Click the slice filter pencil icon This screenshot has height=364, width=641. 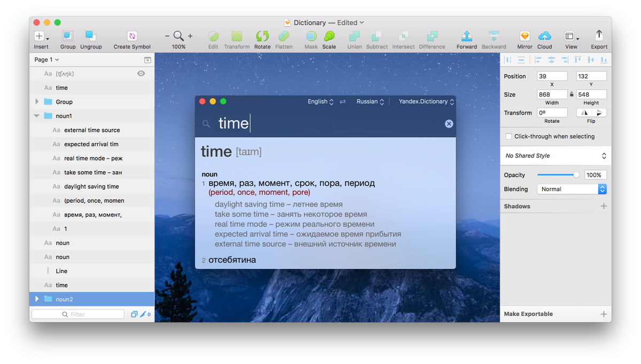coord(143,314)
